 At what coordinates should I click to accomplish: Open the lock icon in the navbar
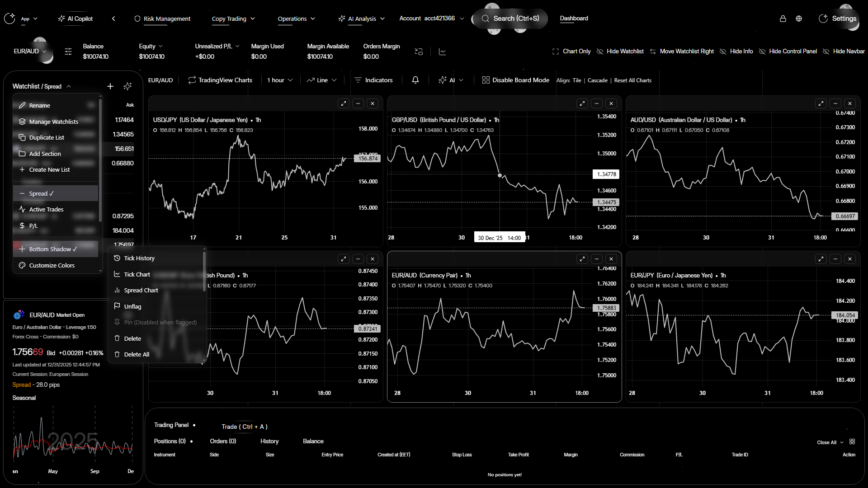pos(783,19)
